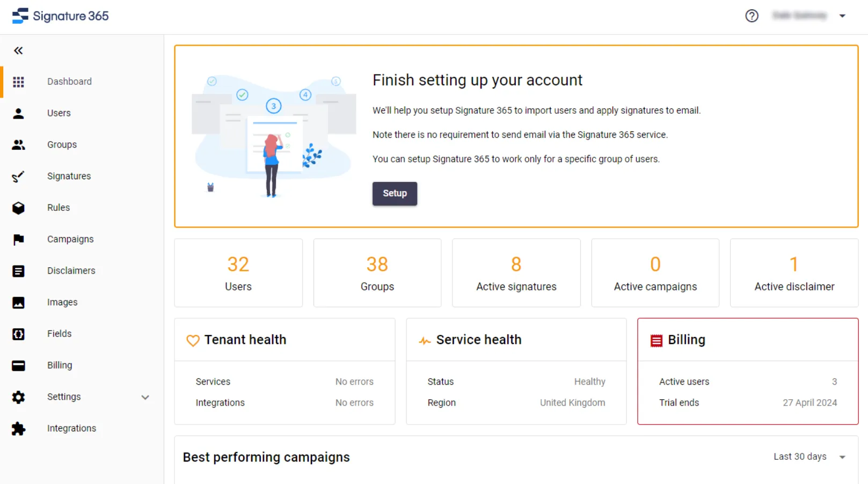868x484 pixels.
Task: Click the Signature 365 logo
Action: click(60, 16)
